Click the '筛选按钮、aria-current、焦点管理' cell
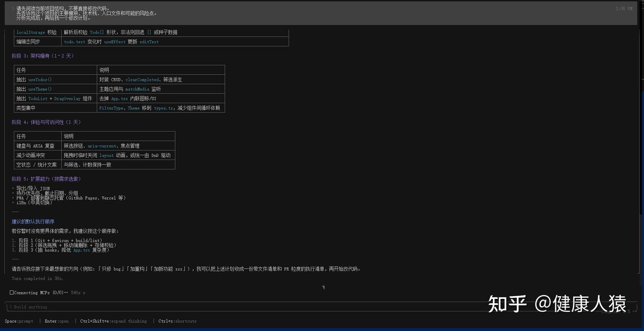This screenshot has height=331, width=644. [x=118, y=146]
